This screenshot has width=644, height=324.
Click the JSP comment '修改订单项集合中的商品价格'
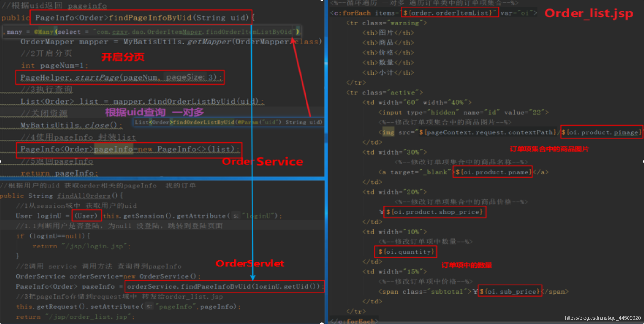461,202
